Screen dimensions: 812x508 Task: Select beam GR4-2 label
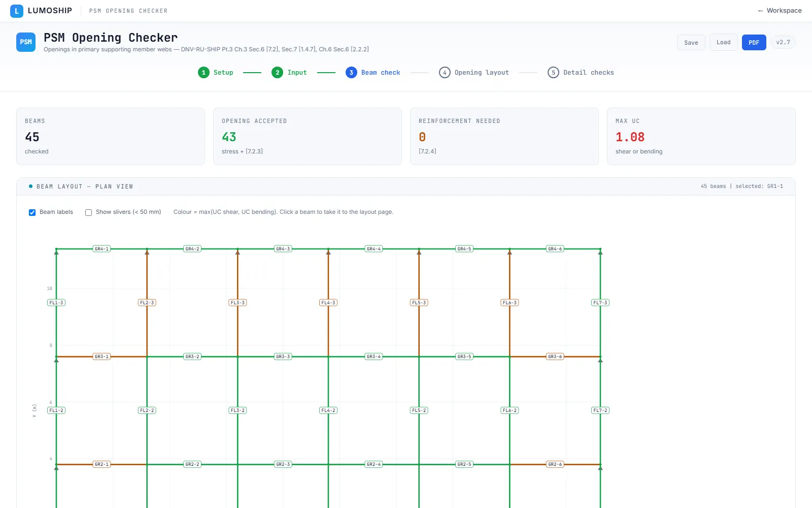point(192,249)
